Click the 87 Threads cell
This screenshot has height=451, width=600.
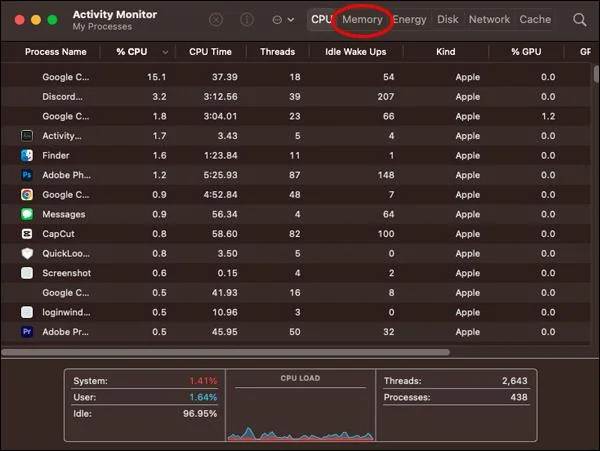[x=295, y=175]
